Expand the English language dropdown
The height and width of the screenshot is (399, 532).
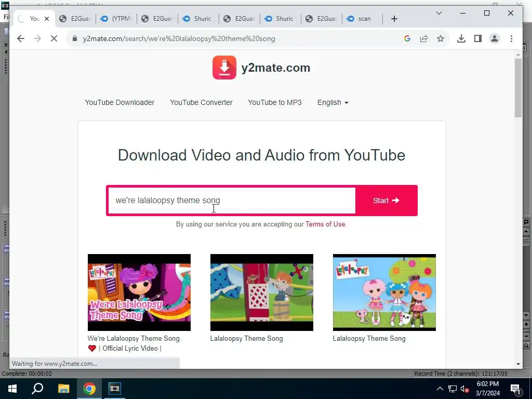point(333,102)
